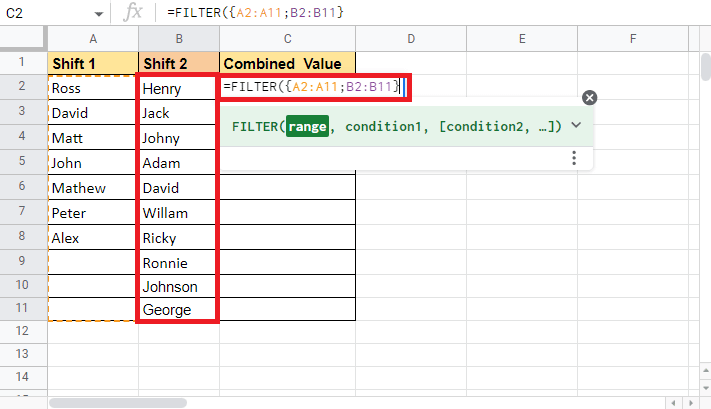Click the Combined Value header cell
The image size is (711, 409).
(x=287, y=63)
